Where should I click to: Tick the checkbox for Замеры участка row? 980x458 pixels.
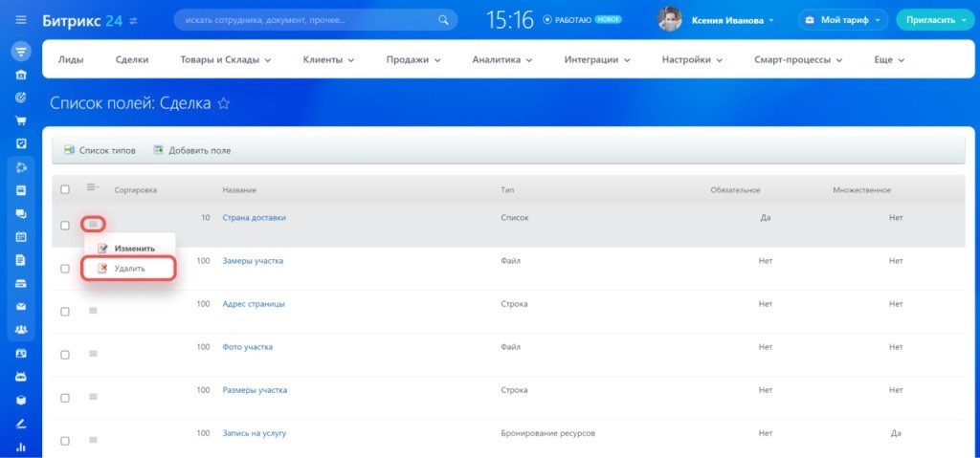pos(65,269)
